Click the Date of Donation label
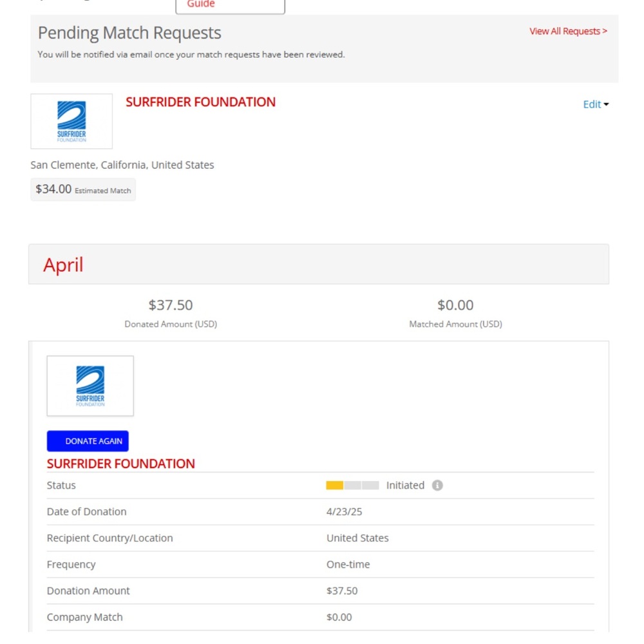This screenshot has height=644, width=644. click(x=87, y=512)
